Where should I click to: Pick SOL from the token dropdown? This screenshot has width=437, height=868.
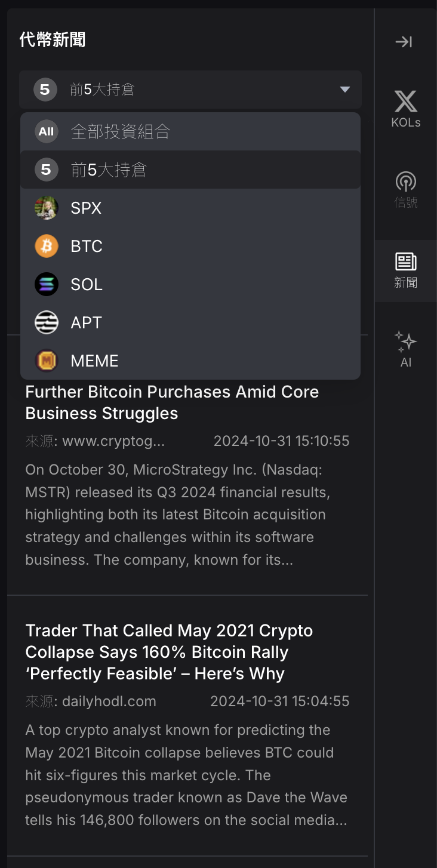87,285
